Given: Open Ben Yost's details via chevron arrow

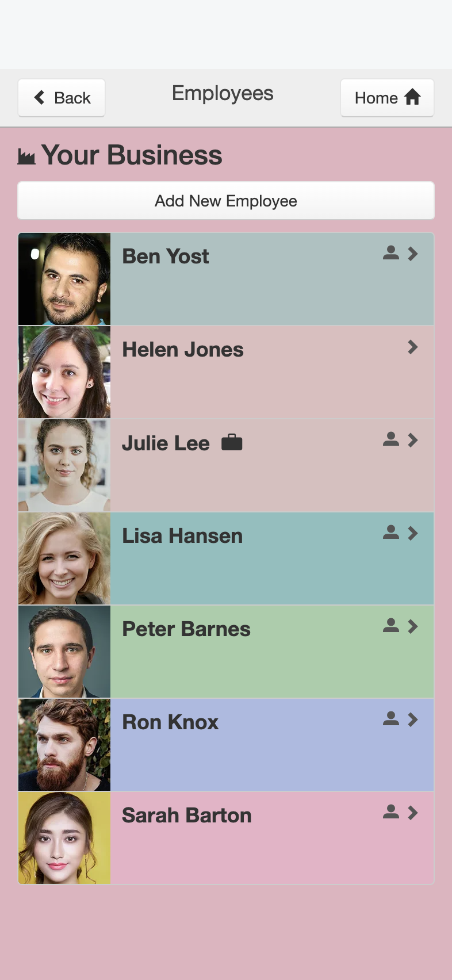Looking at the screenshot, I should [412, 254].
